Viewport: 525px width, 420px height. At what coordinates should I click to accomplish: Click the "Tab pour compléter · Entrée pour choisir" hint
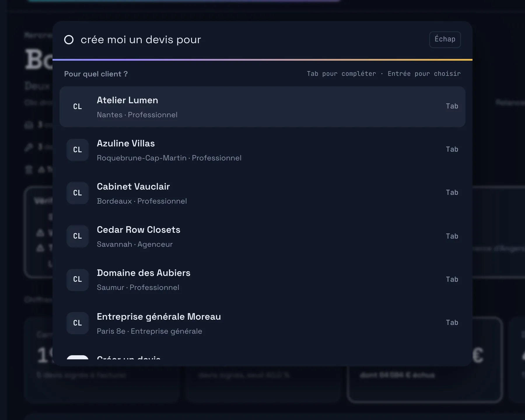(x=384, y=74)
